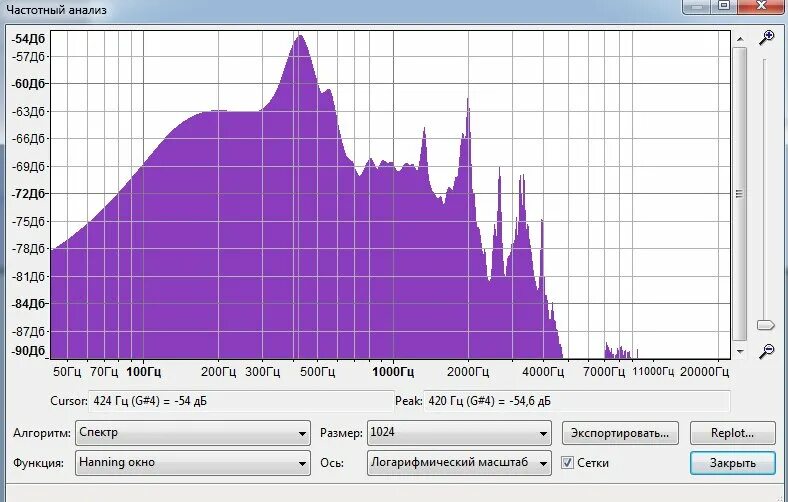The image size is (788, 502).
Task: Click the zoom-out magnifier icon
Action: [x=766, y=351]
